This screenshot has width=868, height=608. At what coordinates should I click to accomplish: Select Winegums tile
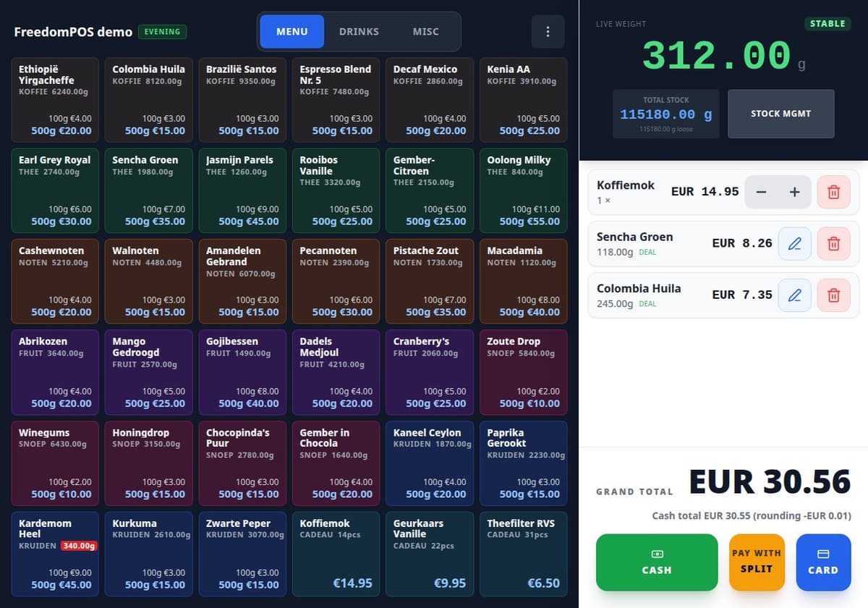pos(55,463)
